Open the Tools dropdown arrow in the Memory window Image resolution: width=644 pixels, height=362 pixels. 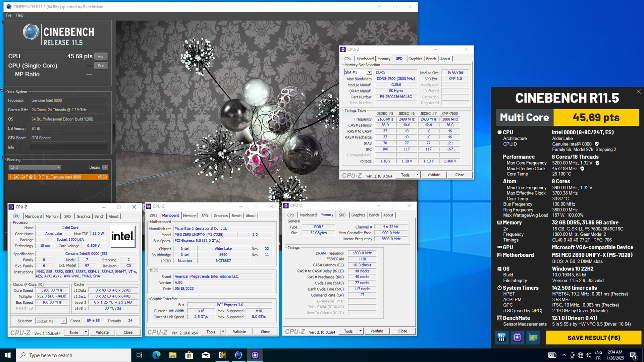tap(361, 331)
